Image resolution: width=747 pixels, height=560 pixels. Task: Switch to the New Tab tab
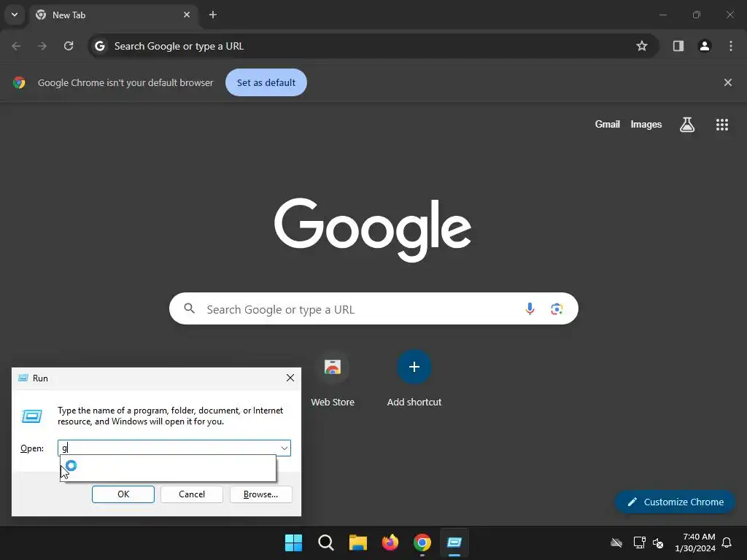113,15
